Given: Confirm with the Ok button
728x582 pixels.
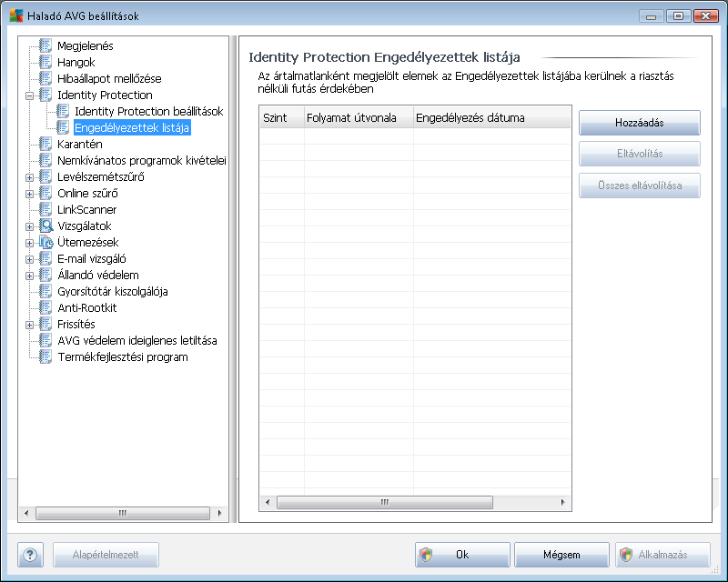Looking at the screenshot, I should click(462, 555).
